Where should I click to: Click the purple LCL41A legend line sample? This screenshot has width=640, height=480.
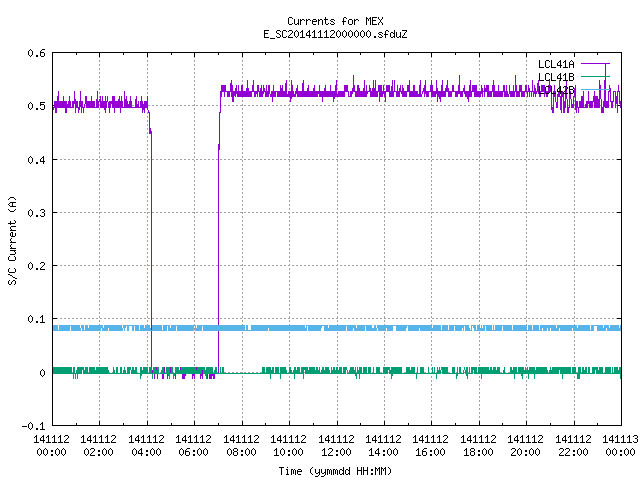click(595, 64)
